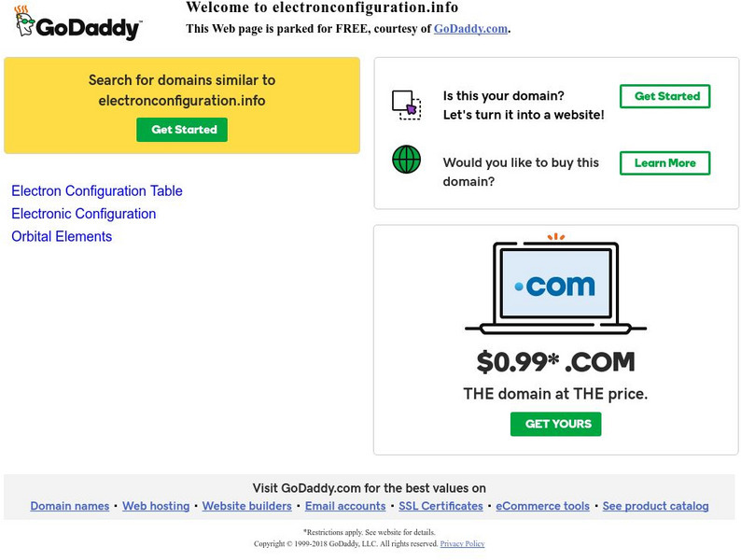Open the Privacy Policy link
This screenshot has height=560, width=741.
pos(462,544)
